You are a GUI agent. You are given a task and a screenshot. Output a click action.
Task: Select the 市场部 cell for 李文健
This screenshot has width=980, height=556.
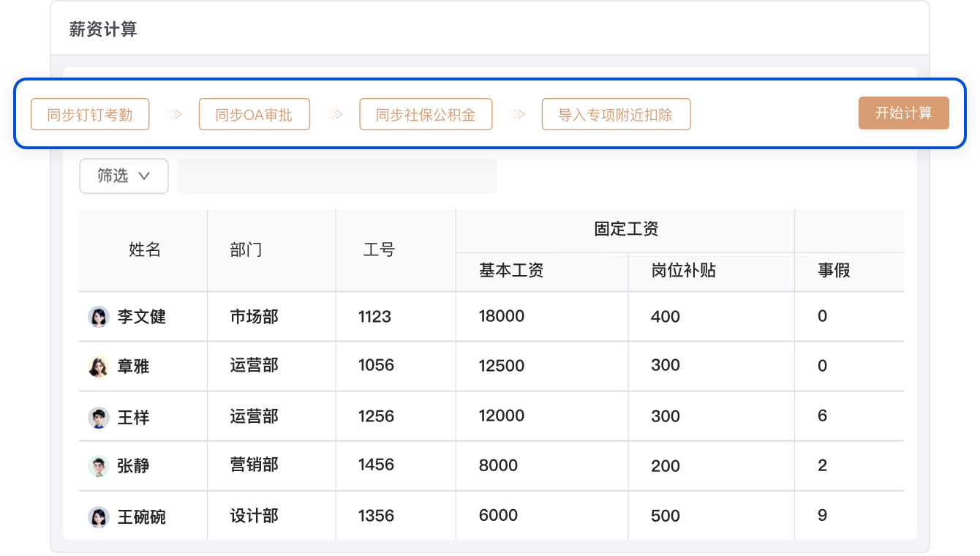[x=254, y=317]
